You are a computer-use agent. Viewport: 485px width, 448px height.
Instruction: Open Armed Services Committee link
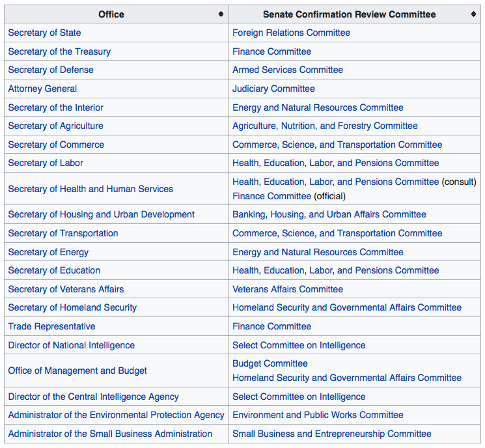pyautogui.click(x=287, y=70)
